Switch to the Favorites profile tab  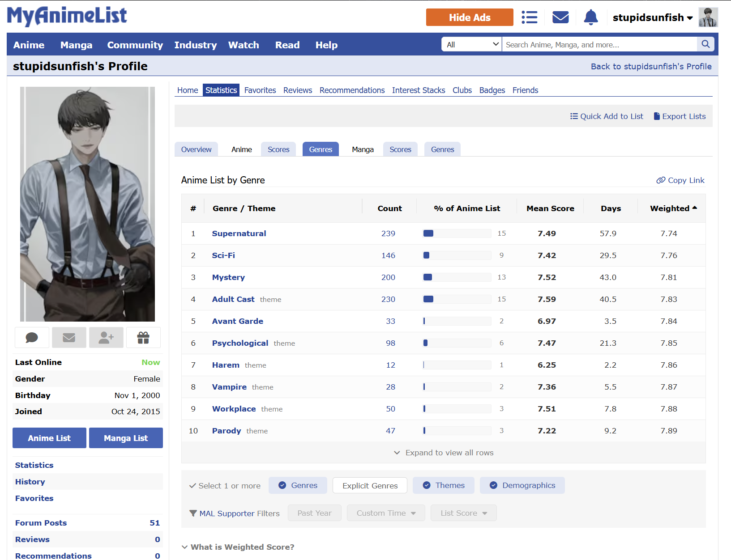point(260,90)
